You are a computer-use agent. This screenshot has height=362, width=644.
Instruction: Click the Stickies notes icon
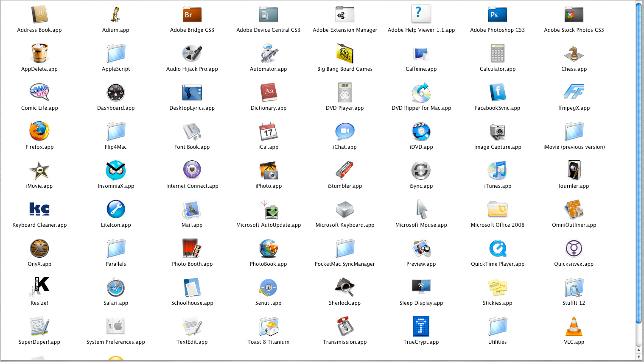[x=498, y=287]
